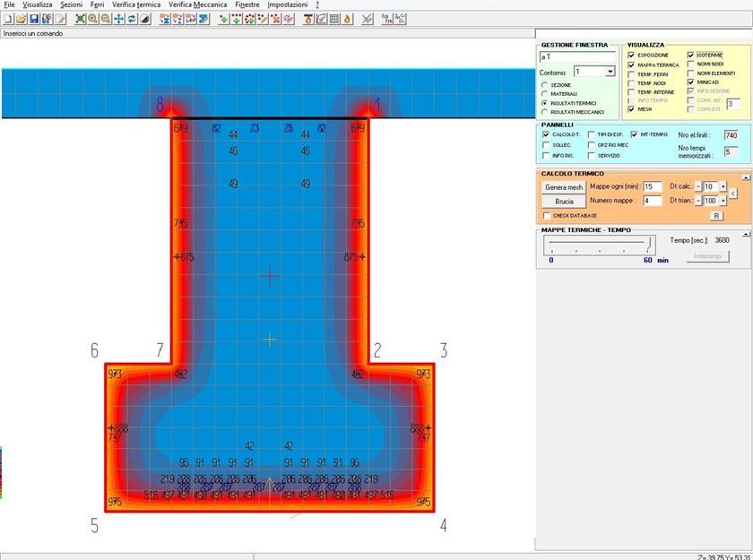753x560 pixels.
Task: Select the SEZIONE radio button
Action: click(x=543, y=84)
